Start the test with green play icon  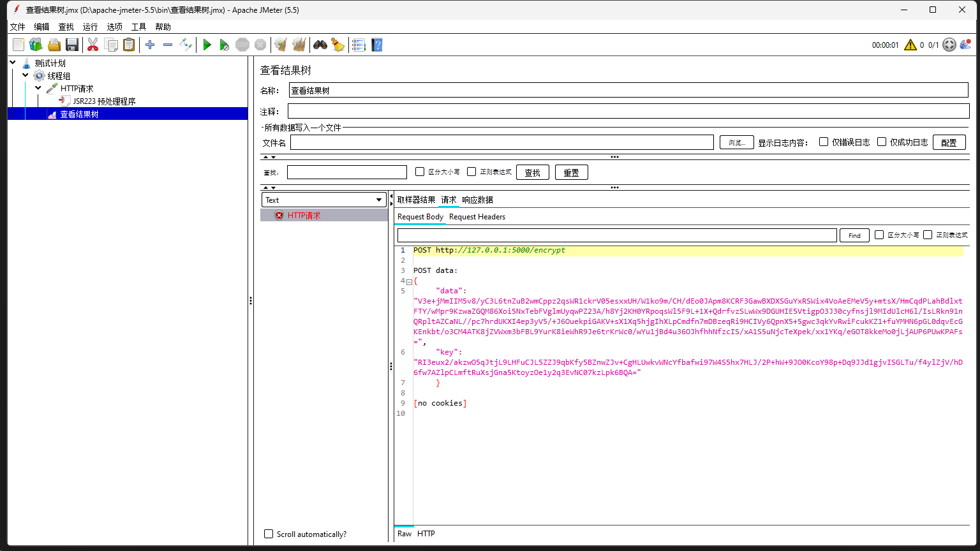[207, 45]
